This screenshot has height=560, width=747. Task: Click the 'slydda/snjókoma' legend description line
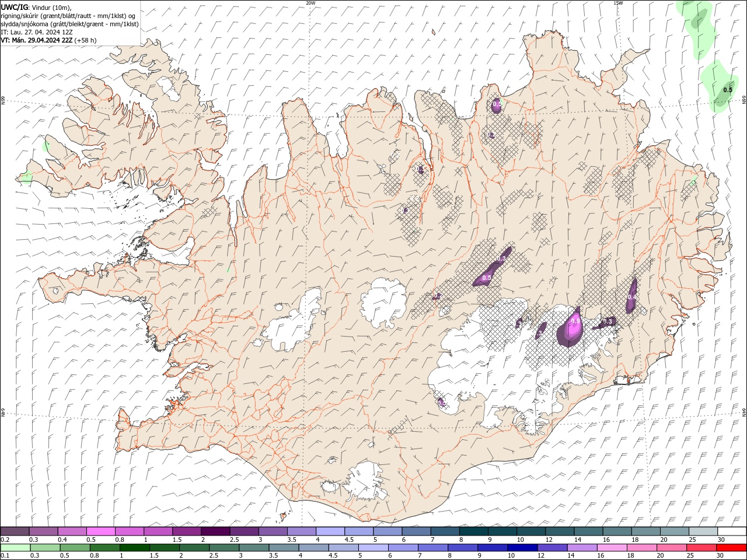point(69,24)
